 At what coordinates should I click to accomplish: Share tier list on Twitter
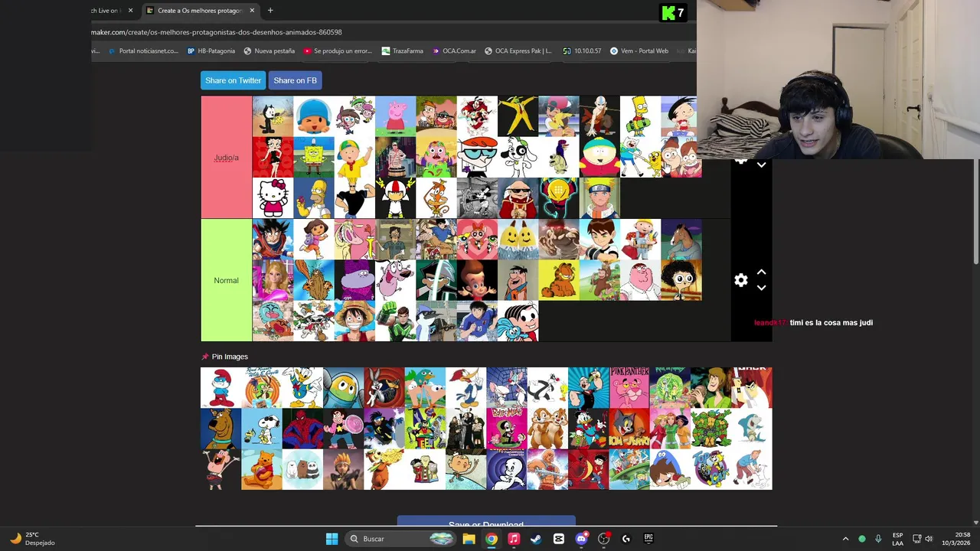pos(233,80)
